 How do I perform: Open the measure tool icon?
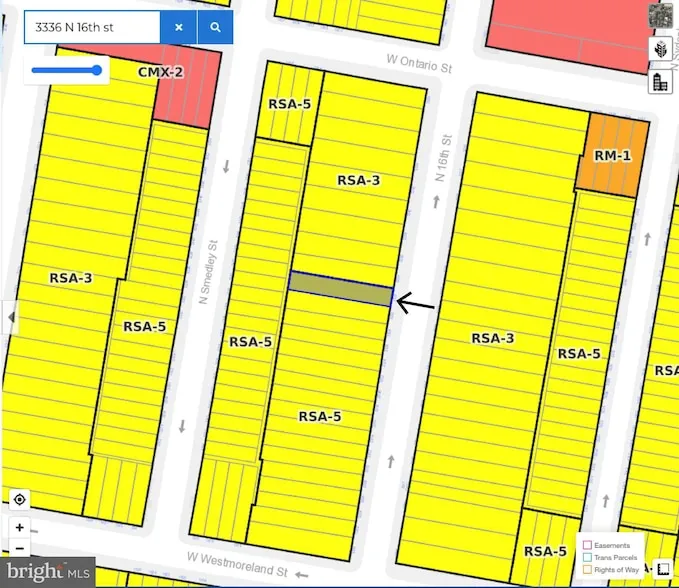coord(663,568)
